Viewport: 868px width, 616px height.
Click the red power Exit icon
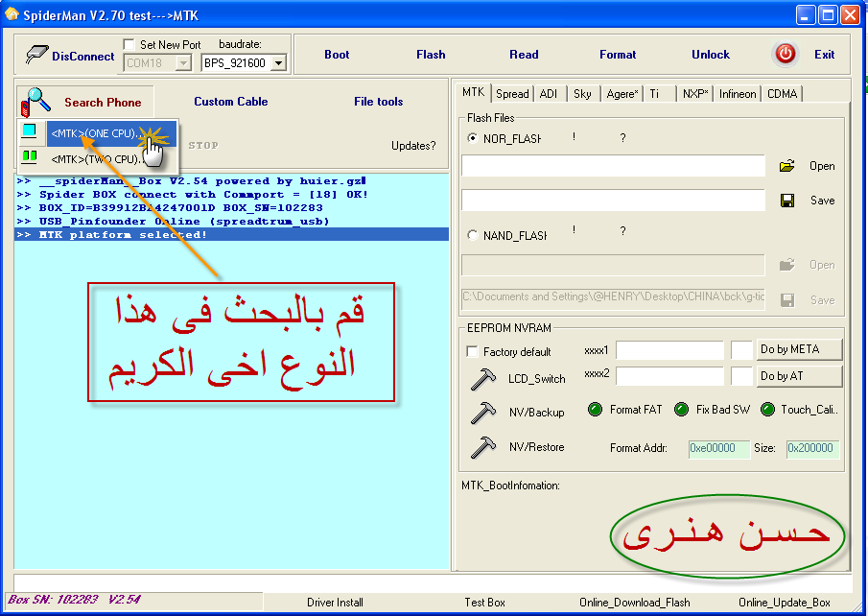pyautogui.click(x=785, y=55)
